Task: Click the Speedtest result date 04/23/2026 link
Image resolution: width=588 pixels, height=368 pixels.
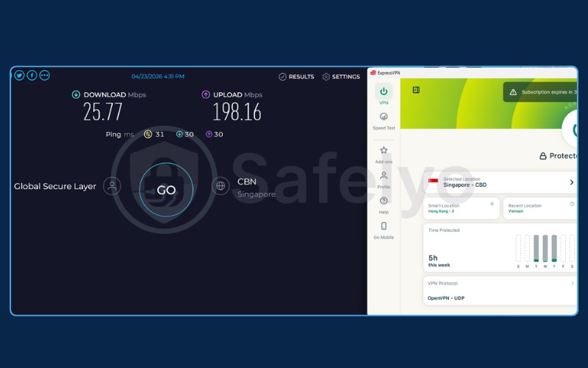Action: coord(157,77)
